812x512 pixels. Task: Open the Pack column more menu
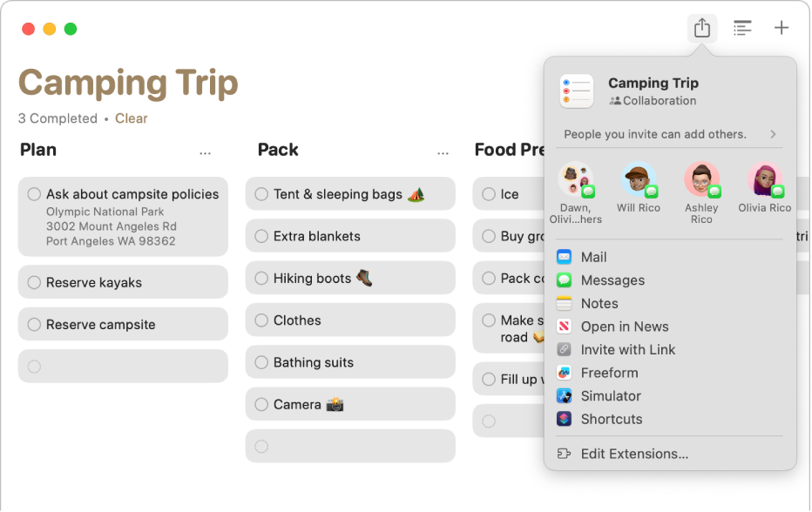pos(443,152)
